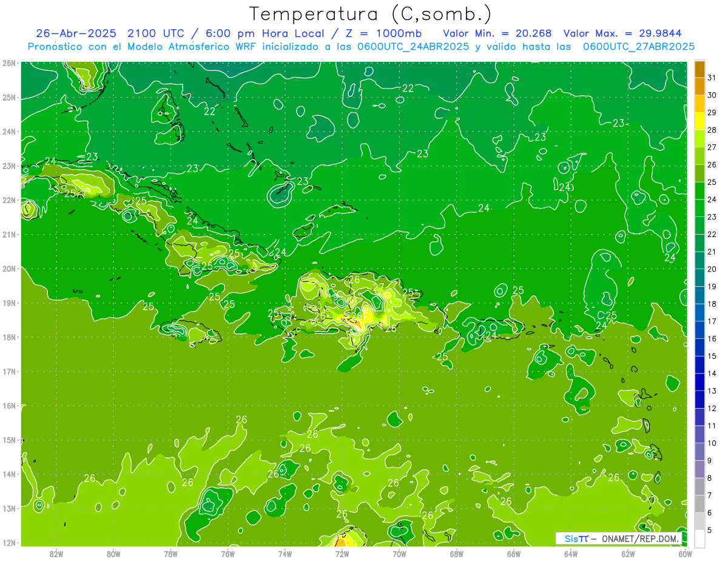Click the 78W longitude label

tap(170, 553)
